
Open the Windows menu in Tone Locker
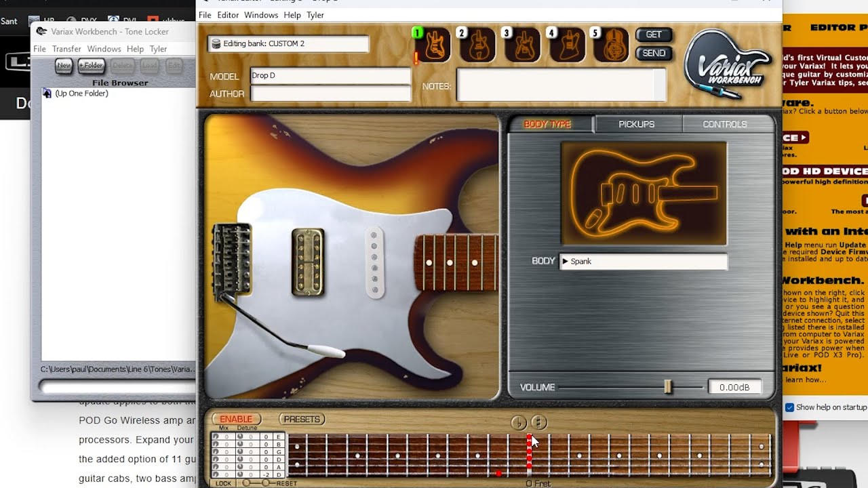point(104,49)
